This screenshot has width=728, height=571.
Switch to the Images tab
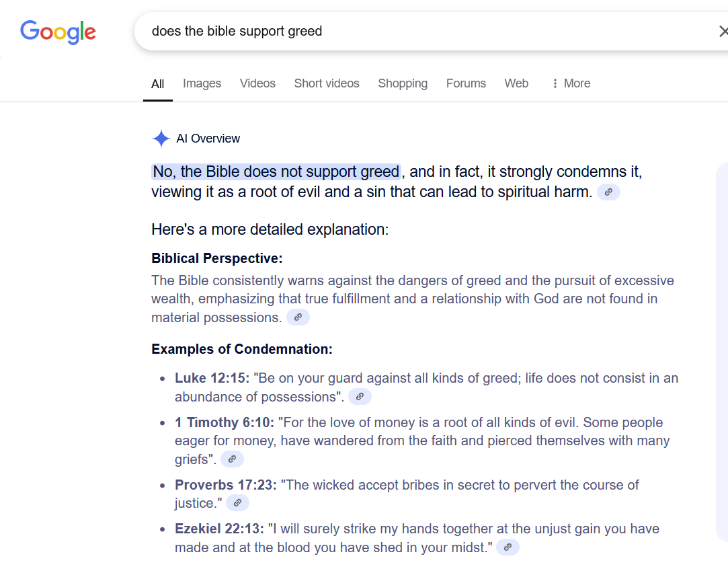[x=202, y=83]
